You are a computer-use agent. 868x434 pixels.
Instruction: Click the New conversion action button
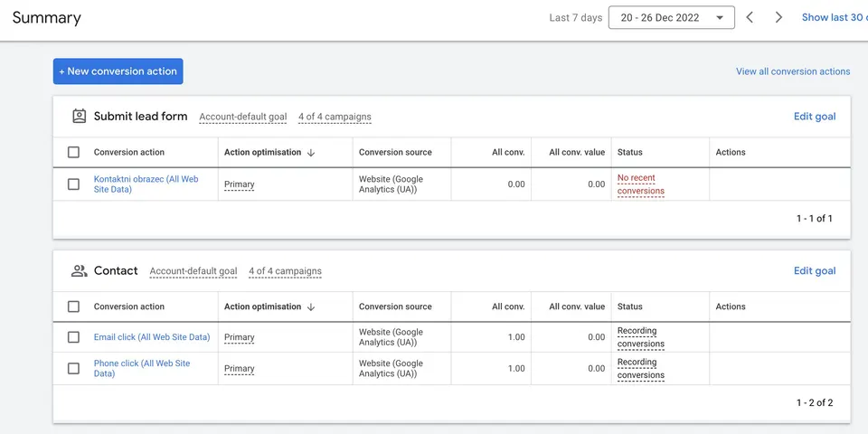[118, 71]
